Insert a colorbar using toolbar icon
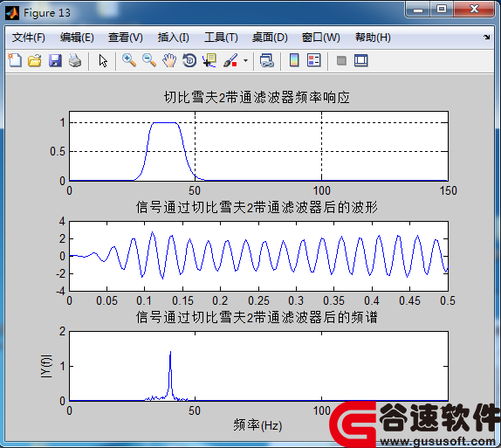 (x=294, y=60)
